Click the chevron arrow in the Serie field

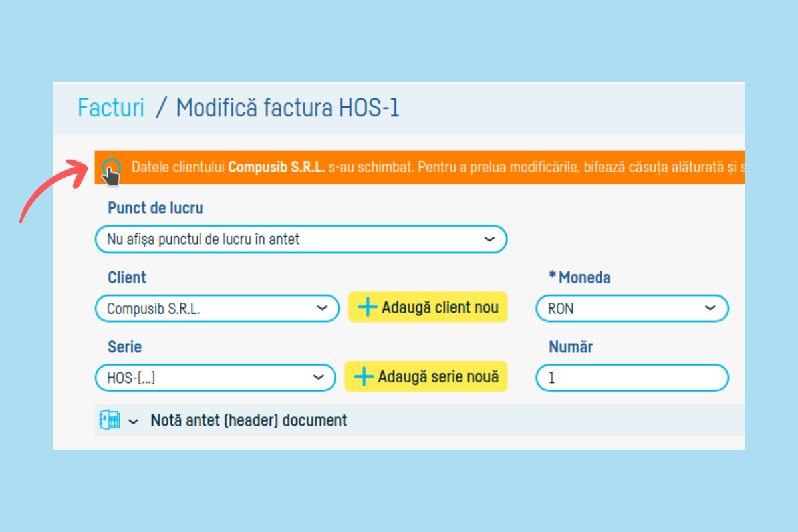point(319,378)
